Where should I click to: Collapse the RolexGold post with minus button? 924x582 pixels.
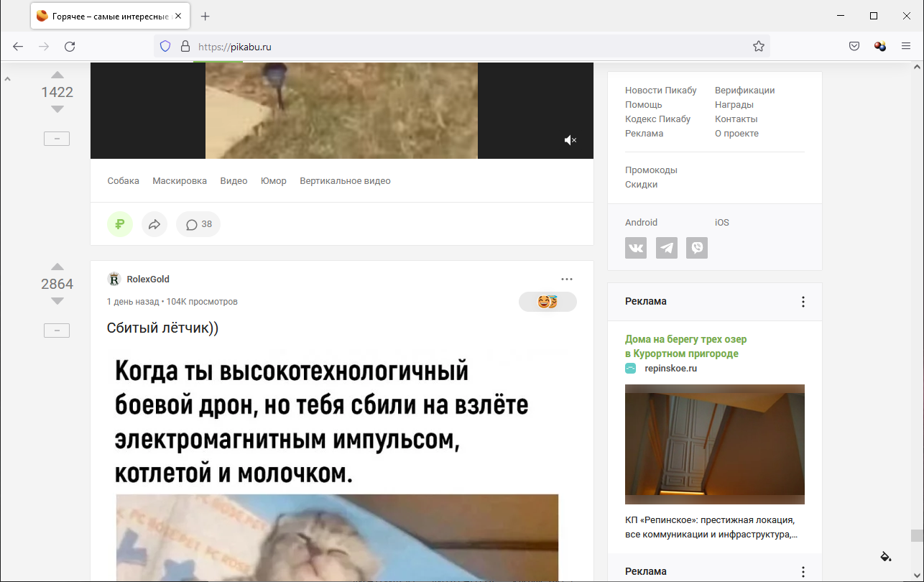point(57,331)
